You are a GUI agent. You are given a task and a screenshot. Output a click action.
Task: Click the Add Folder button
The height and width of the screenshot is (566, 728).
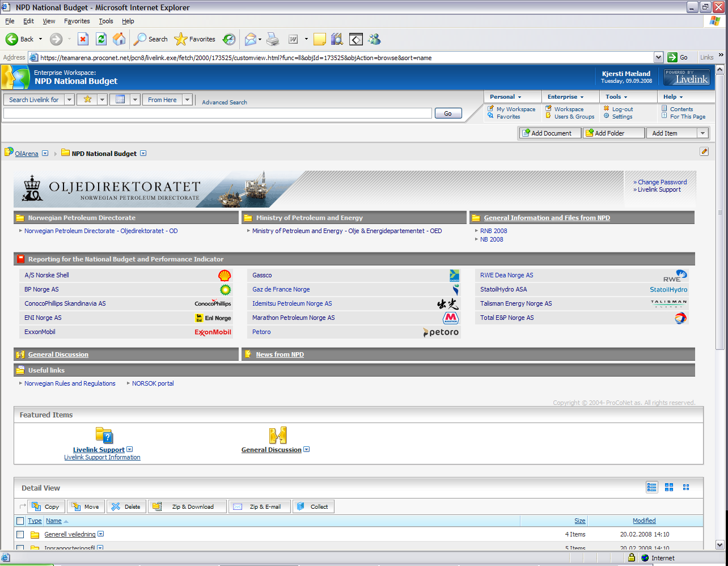click(x=614, y=133)
